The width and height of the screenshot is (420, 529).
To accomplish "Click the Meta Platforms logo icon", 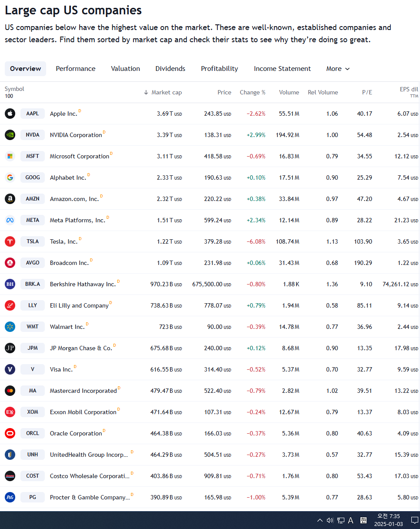I will pos(10,220).
